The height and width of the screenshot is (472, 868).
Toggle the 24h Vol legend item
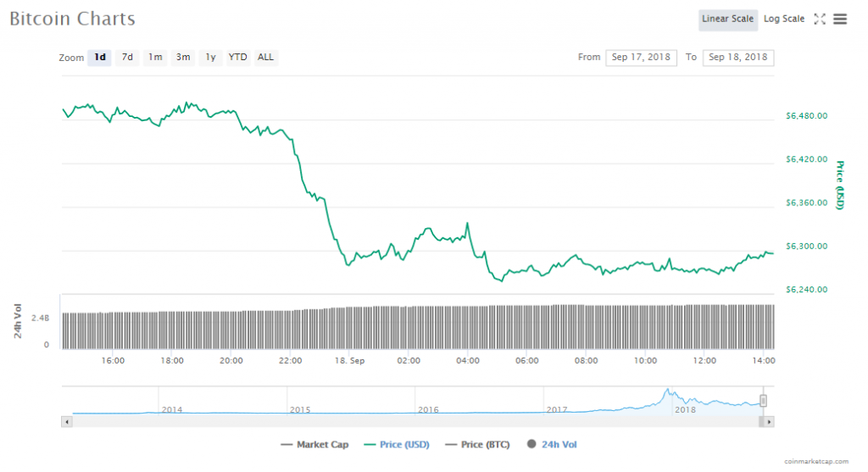coord(552,444)
